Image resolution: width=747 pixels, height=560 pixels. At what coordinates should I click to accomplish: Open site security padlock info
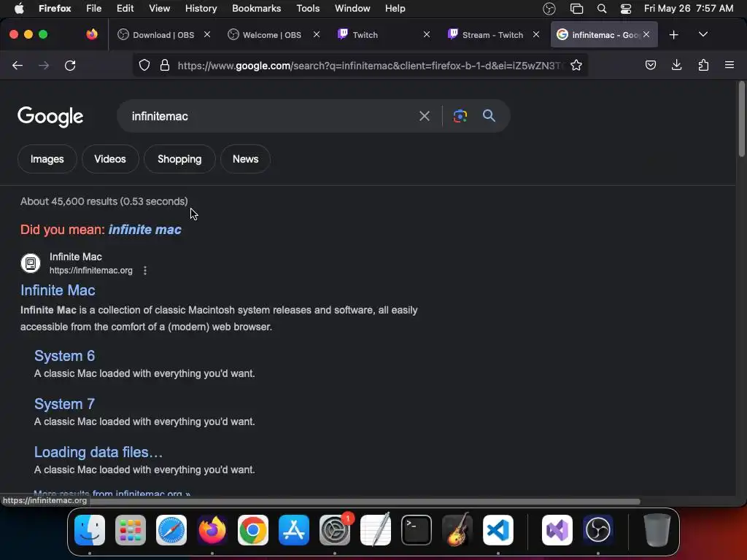[x=165, y=65]
